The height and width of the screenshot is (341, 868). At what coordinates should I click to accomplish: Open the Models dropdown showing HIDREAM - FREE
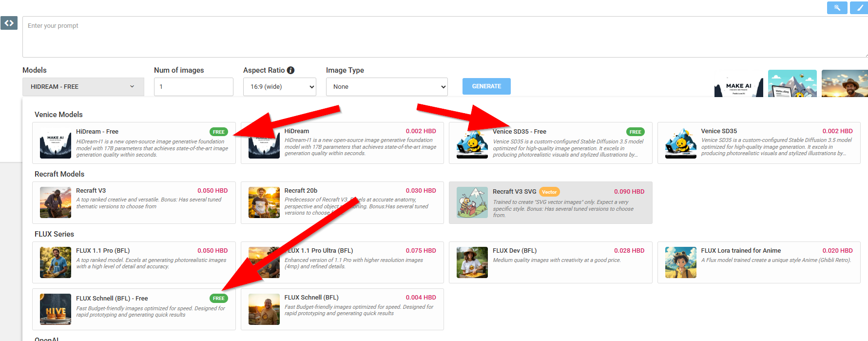coord(83,87)
